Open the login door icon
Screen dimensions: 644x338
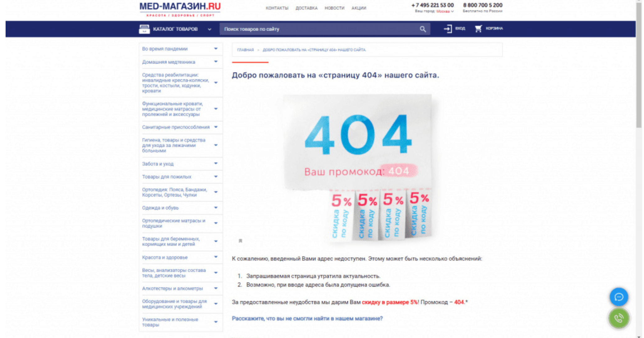point(448,29)
